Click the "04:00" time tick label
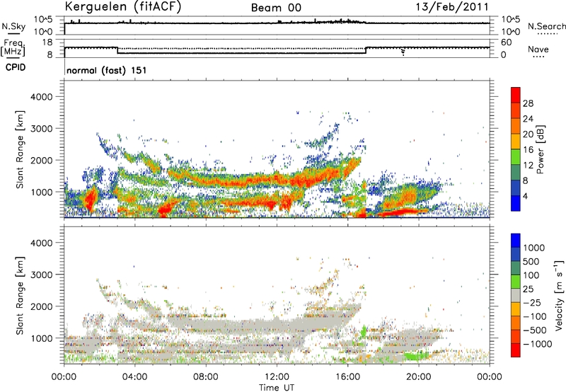This screenshot has width=566, height=392. tap(134, 377)
